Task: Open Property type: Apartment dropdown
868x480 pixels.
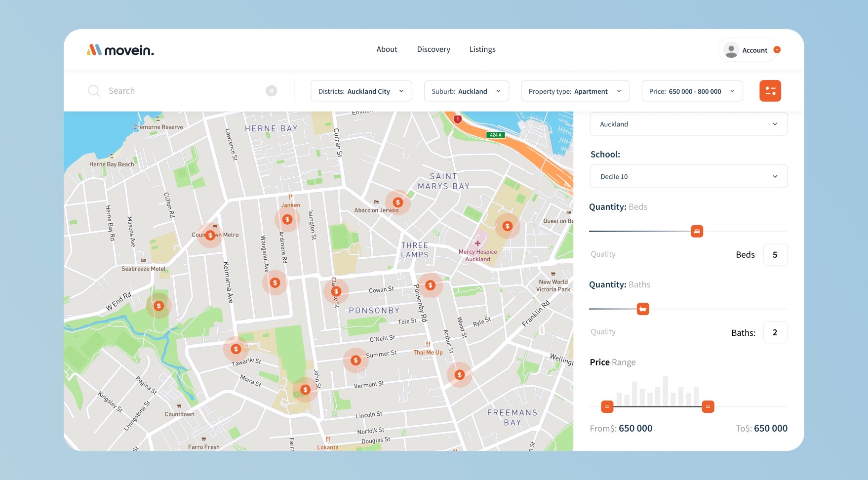Action: (x=575, y=91)
